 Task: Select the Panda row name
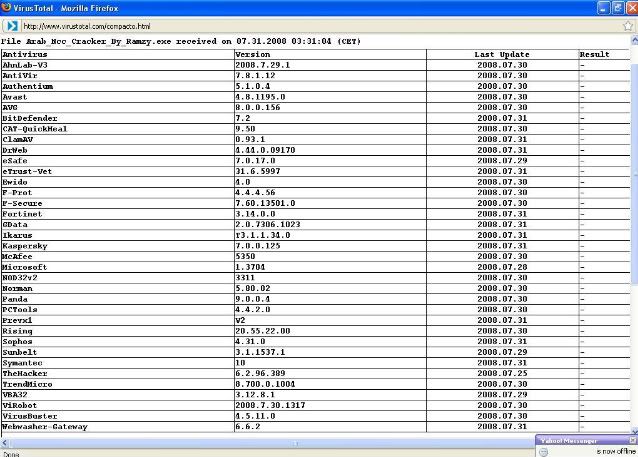[15, 299]
